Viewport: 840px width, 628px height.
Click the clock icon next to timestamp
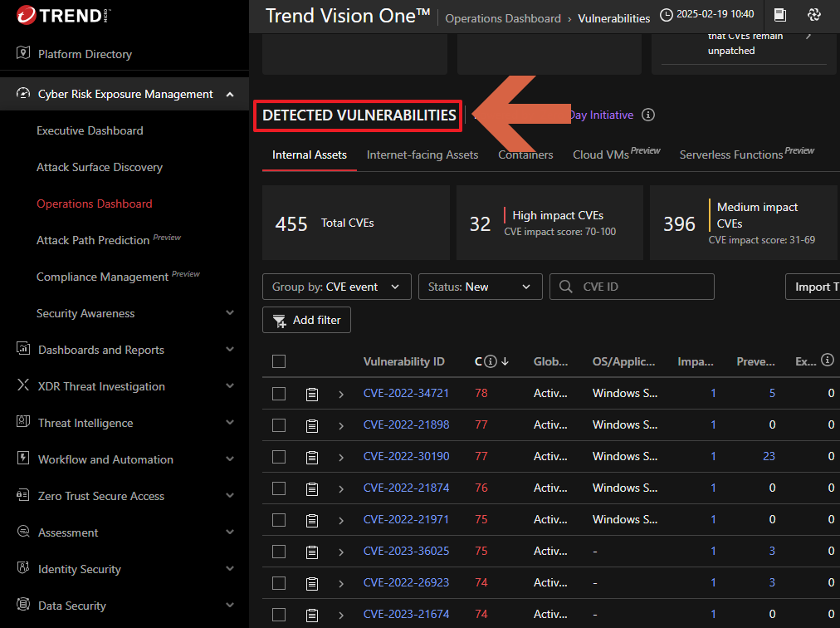[667, 15]
